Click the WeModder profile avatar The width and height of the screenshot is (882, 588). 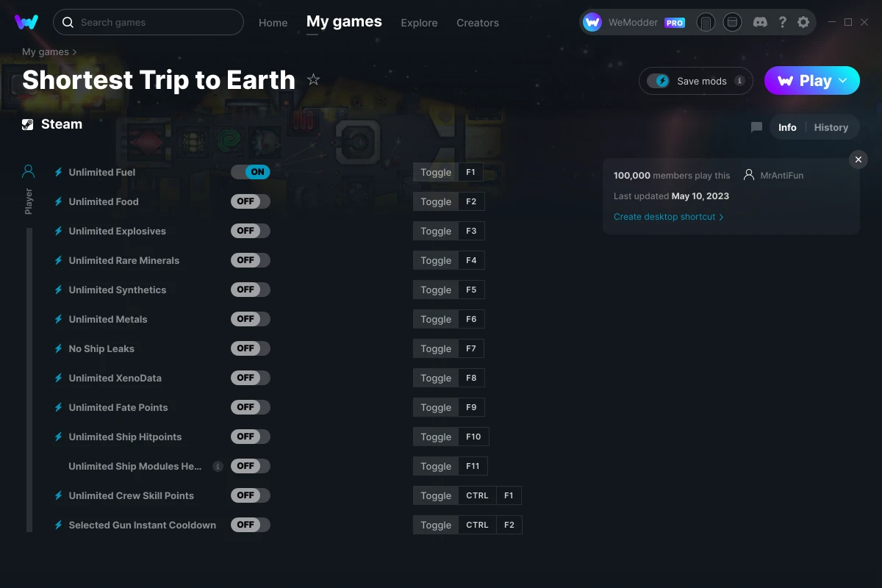592,22
